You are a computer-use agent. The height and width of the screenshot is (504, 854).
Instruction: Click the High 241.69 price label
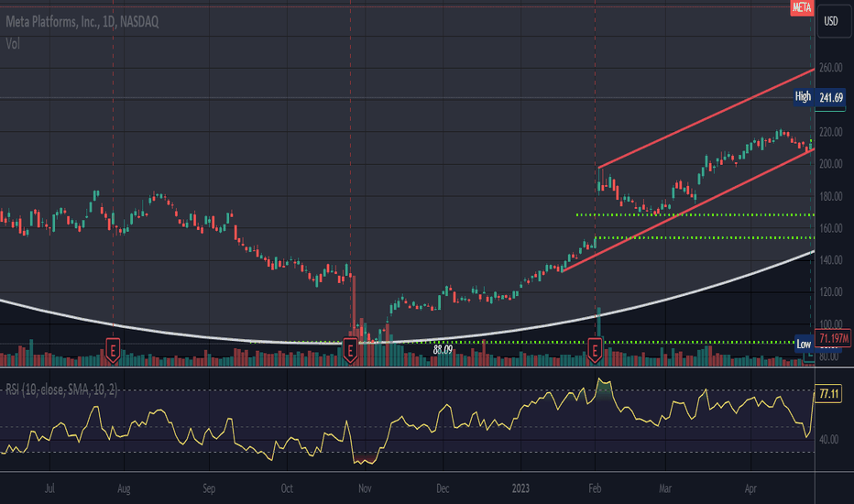coord(819,97)
